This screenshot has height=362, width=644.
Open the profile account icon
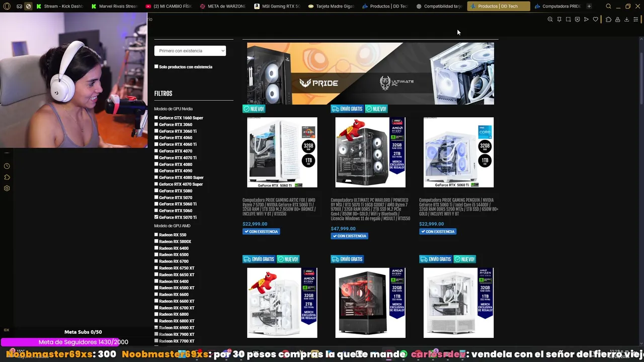click(617, 19)
